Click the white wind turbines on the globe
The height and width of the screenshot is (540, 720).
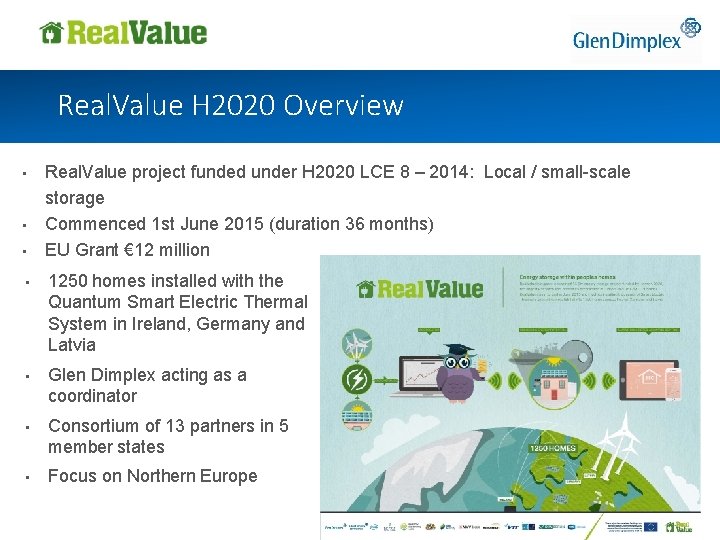(617, 445)
